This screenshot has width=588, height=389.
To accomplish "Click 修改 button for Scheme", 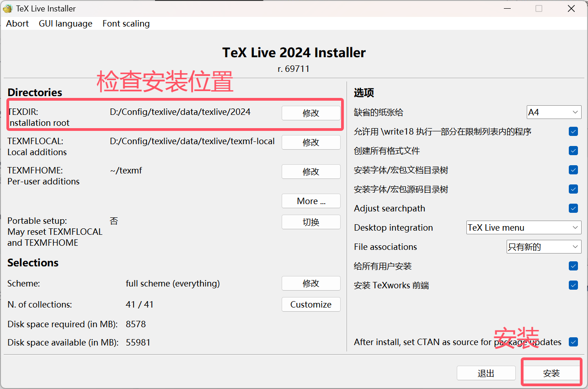I will pos(311,283).
